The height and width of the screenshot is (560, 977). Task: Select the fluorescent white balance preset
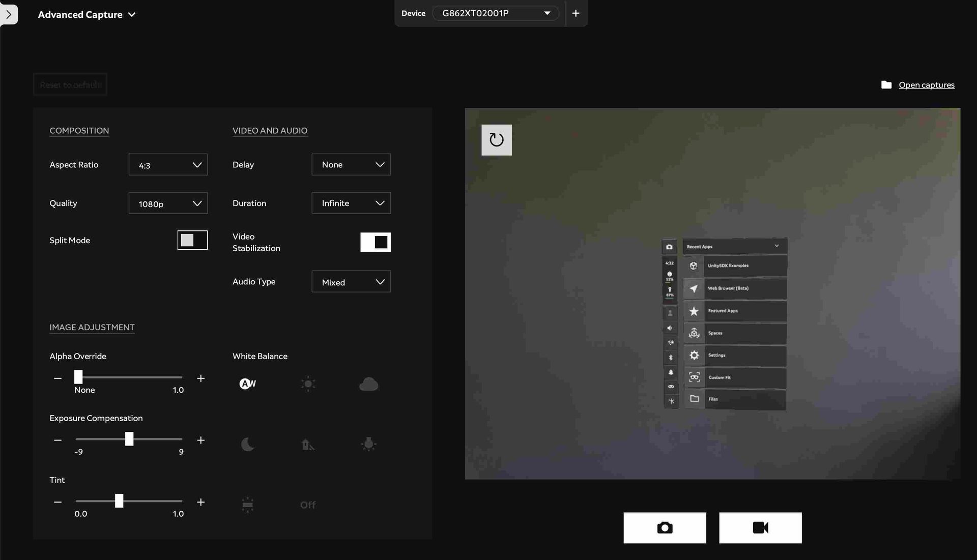247,505
